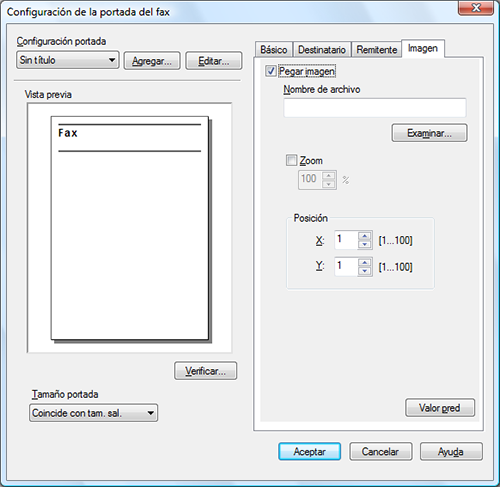This screenshot has height=487, width=500.
Task: Switch to the Básico tab
Action: point(274,50)
